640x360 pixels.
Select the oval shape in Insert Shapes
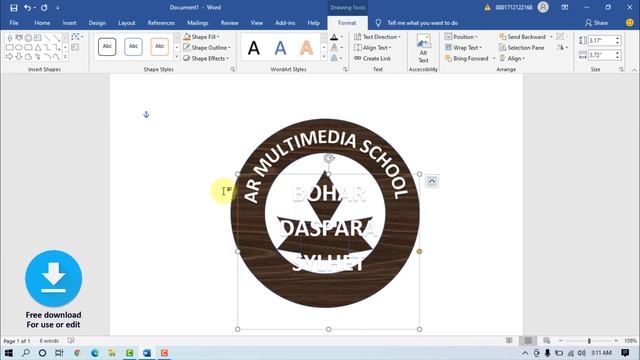[x=19, y=47]
